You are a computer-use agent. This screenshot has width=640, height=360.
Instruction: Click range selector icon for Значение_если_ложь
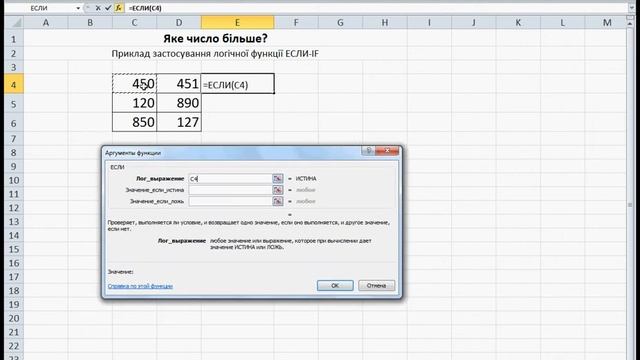[278, 201]
